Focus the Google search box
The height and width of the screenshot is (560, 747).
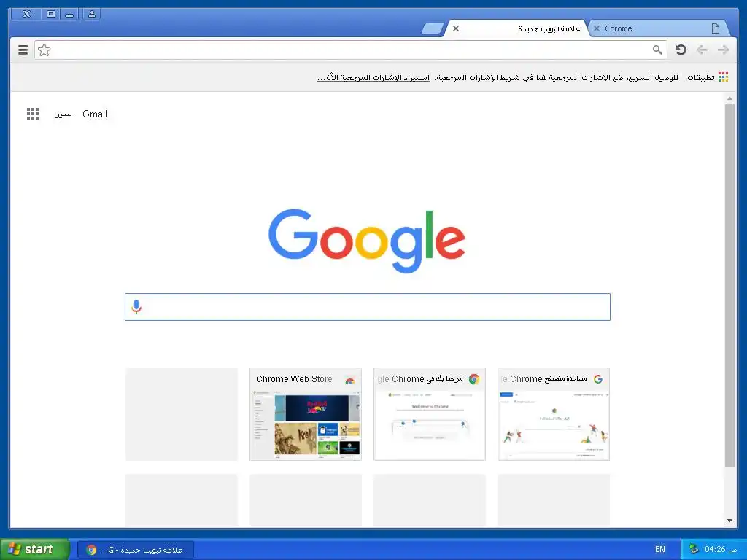(368, 307)
